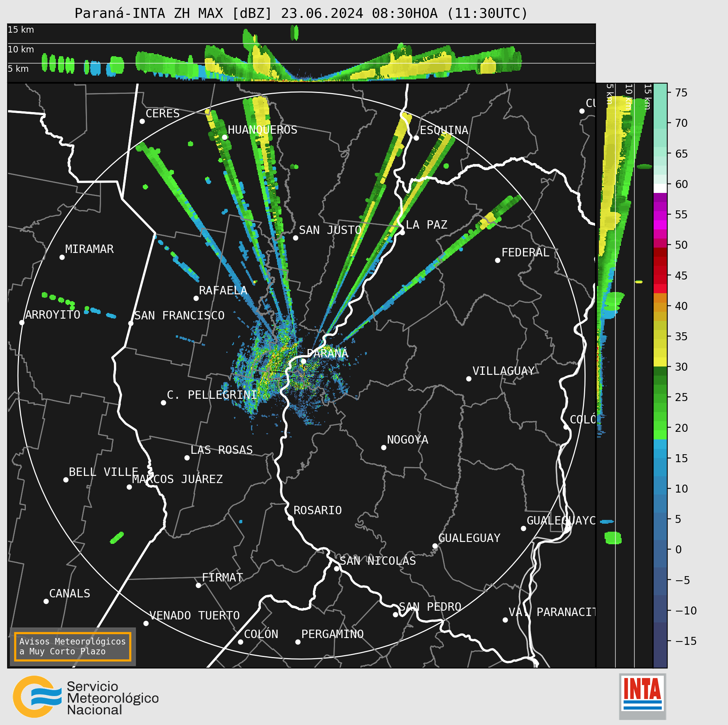The image size is (728, 725).
Task: Click the 15 dBZ light blue scale band
Action: [x=660, y=453]
